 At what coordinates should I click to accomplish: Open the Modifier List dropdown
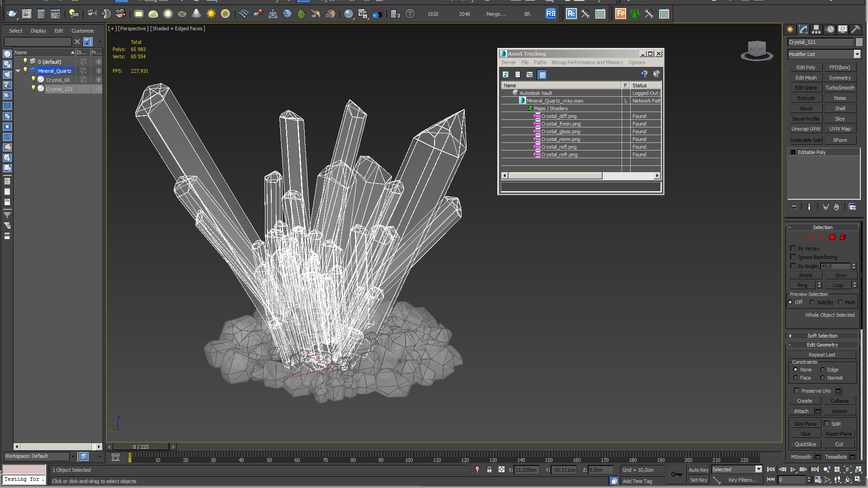tap(857, 54)
